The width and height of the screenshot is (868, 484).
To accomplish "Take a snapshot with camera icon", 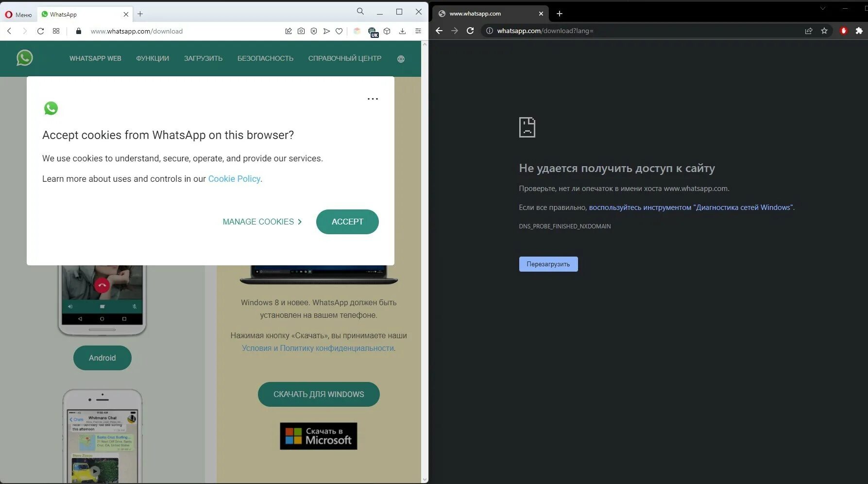I will 301,31.
